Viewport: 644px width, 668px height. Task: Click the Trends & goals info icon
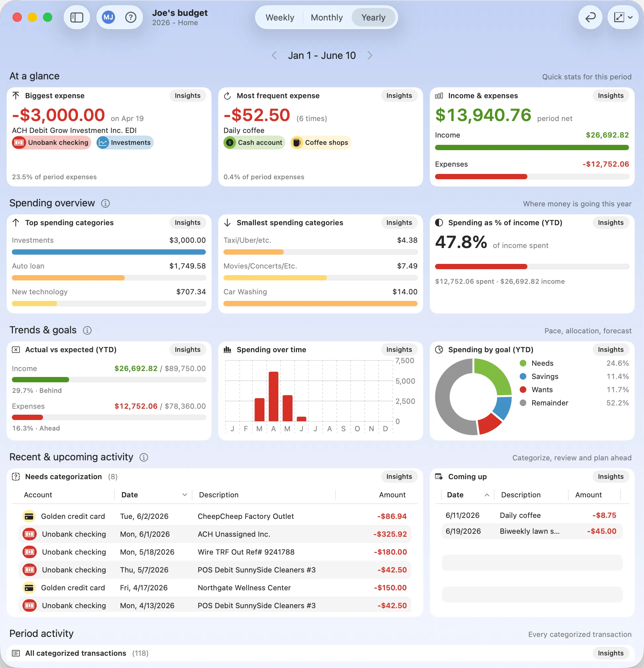tap(87, 331)
